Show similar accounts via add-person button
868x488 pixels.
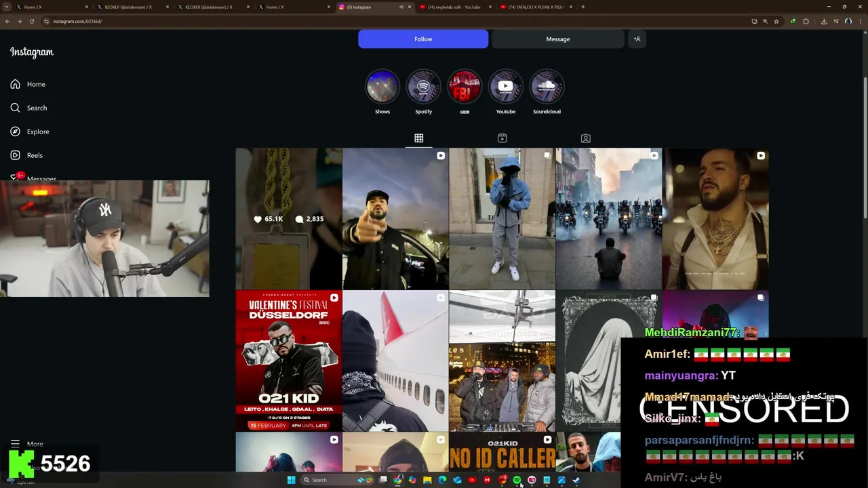(637, 39)
